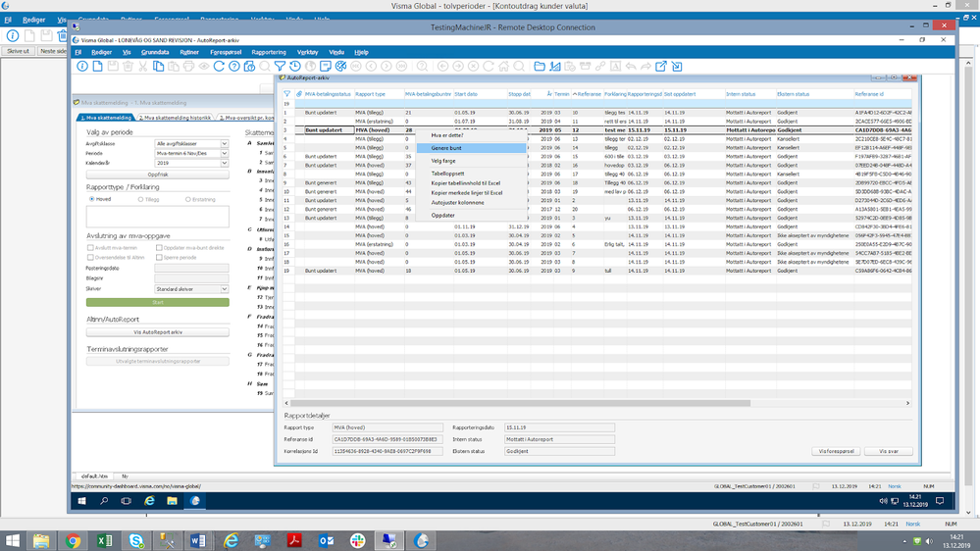Image resolution: width=980 pixels, height=551 pixels.
Task: Open the Skriver dropdown
Action: point(224,289)
